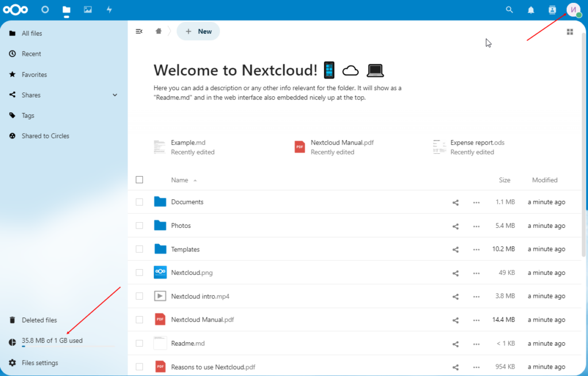Check the Readme.md checkbox
This screenshot has height=376, width=588.
coord(140,343)
